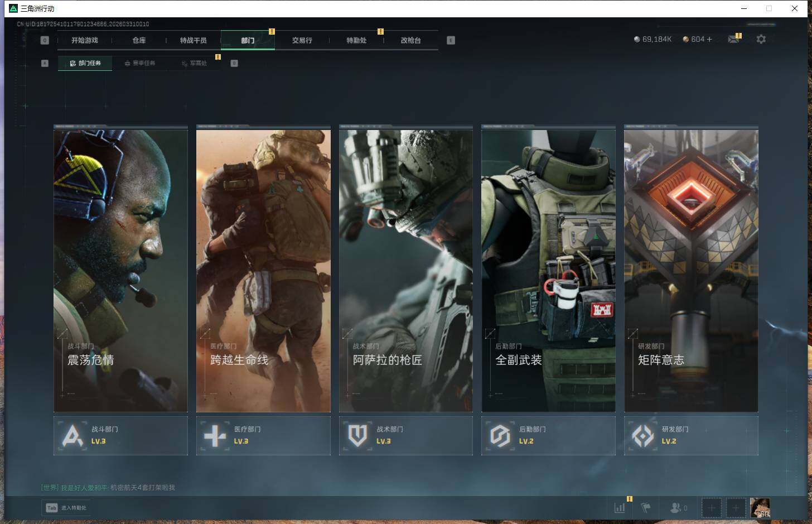Switch to the 改枪台 tab
The width and height of the screenshot is (812, 524).
410,40
